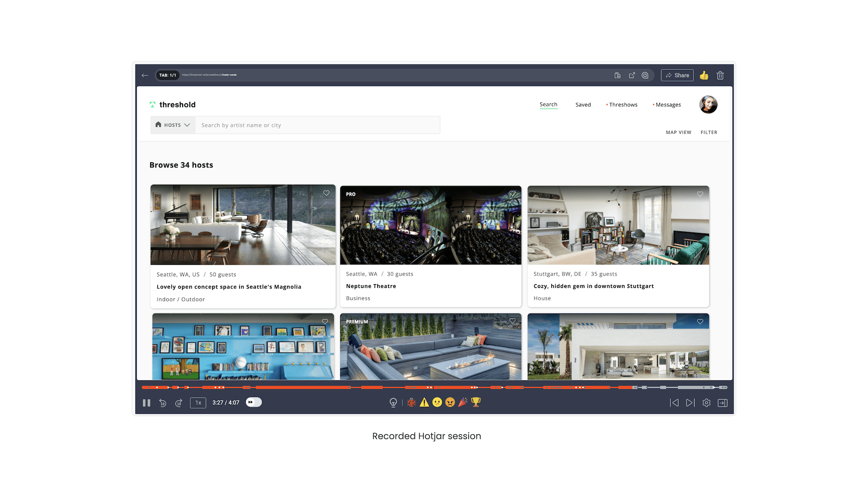Viewport: 868px width, 488px height.
Task: Skip forward 10 seconds in recording
Action: [x=179, y=403]
